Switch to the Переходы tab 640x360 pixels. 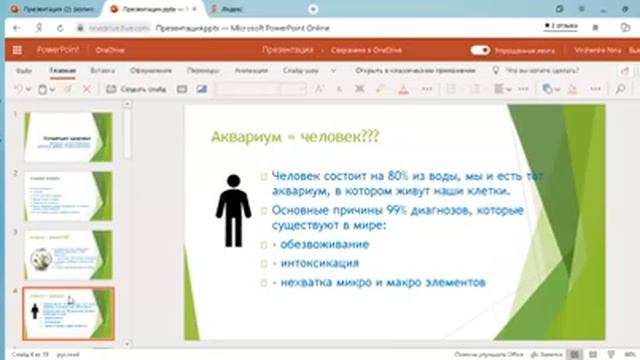[x=203, y=71]
